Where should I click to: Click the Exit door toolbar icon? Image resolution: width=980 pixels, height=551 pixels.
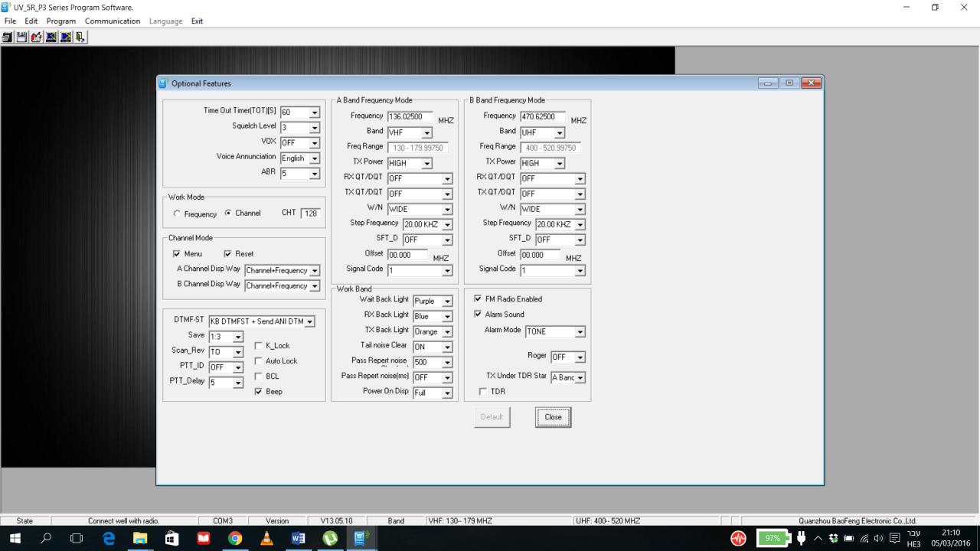pyautogui.click(x=80, y=37)
